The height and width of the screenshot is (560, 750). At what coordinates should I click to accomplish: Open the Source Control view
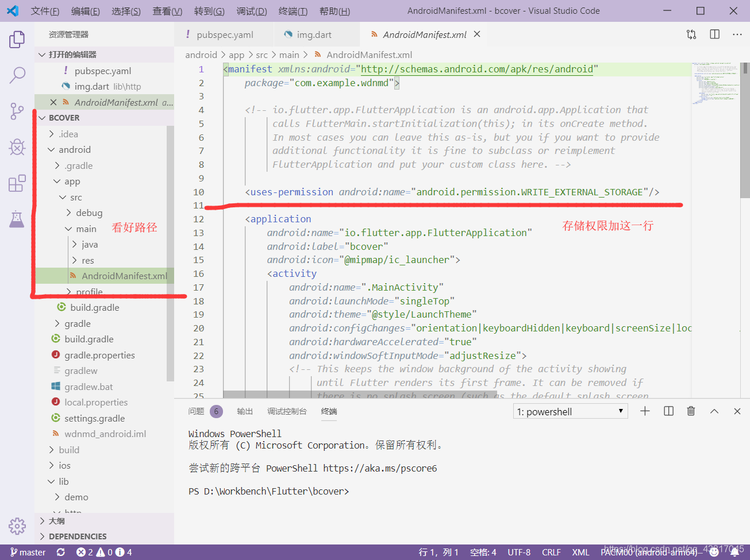click(x=17, y=111)
